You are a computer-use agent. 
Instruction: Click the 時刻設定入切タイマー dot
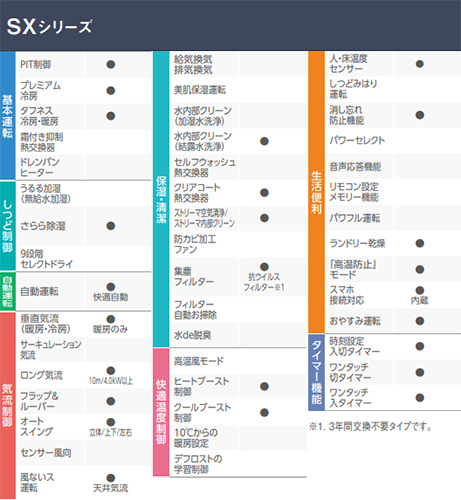tap(420, 346)
